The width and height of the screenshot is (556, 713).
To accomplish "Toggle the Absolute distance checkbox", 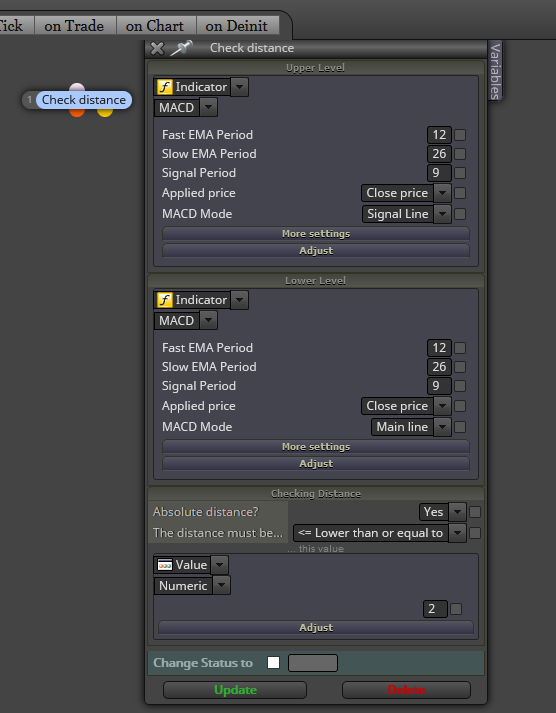I will click(x=475, y=512).
